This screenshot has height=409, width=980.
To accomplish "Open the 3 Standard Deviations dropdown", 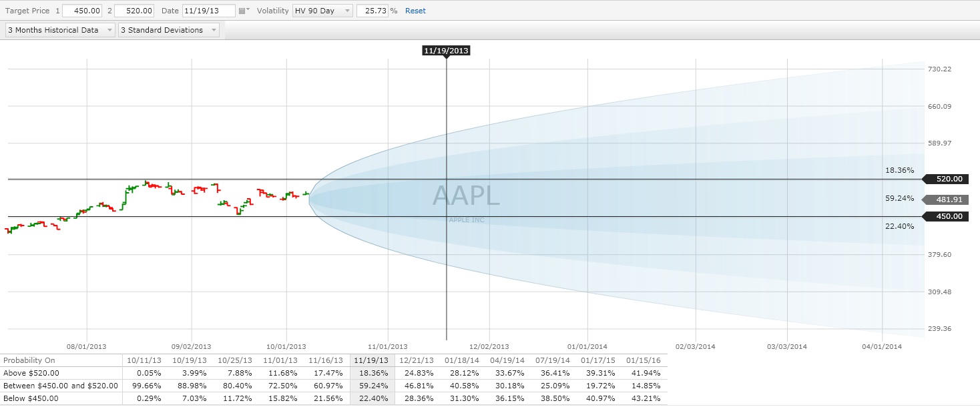I will [x=169, y=30].
